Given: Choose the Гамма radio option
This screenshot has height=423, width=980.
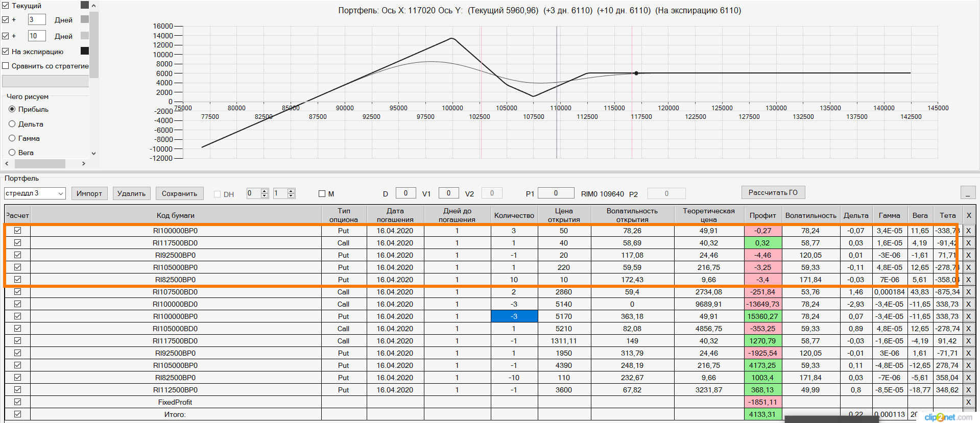Looking at the screenshot, I should (12, 138).
